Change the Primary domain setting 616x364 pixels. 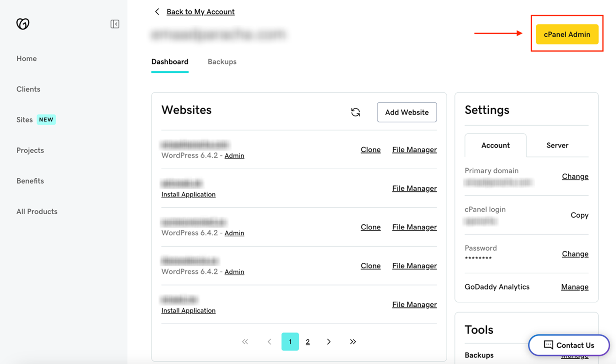pyautogui.click(x=575, y=176)
